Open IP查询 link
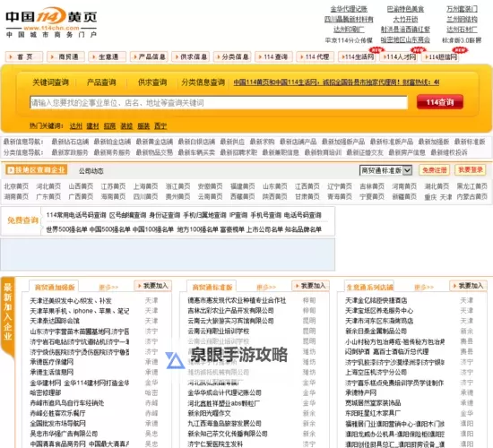The height and width of the screenshot is (448, 493). click(238, 215)
